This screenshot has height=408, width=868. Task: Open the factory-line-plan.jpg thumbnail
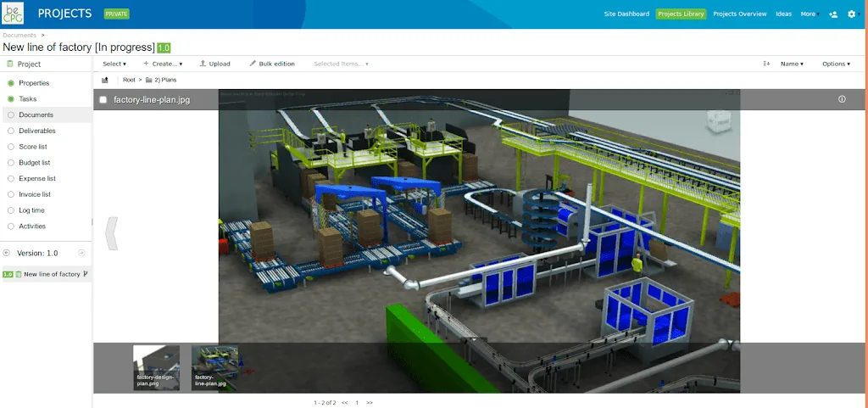[x=214, y=367]
